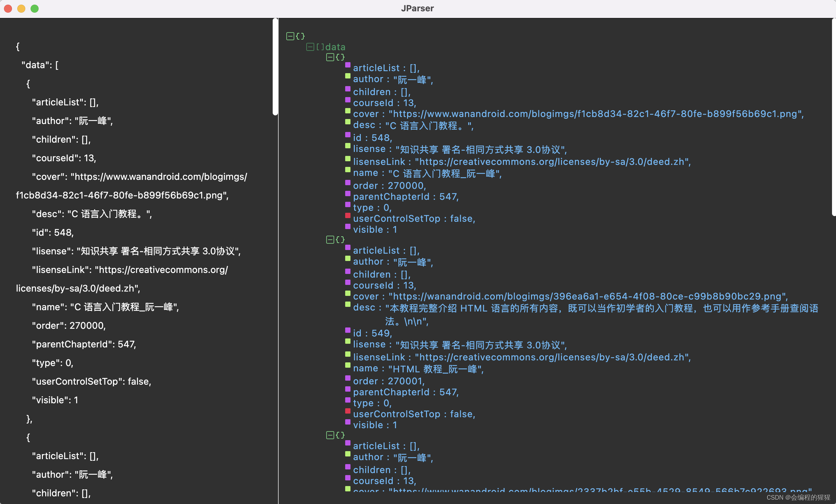Maximize the JParser window
This screenshot has width=836, height=504.
(35, 9)
